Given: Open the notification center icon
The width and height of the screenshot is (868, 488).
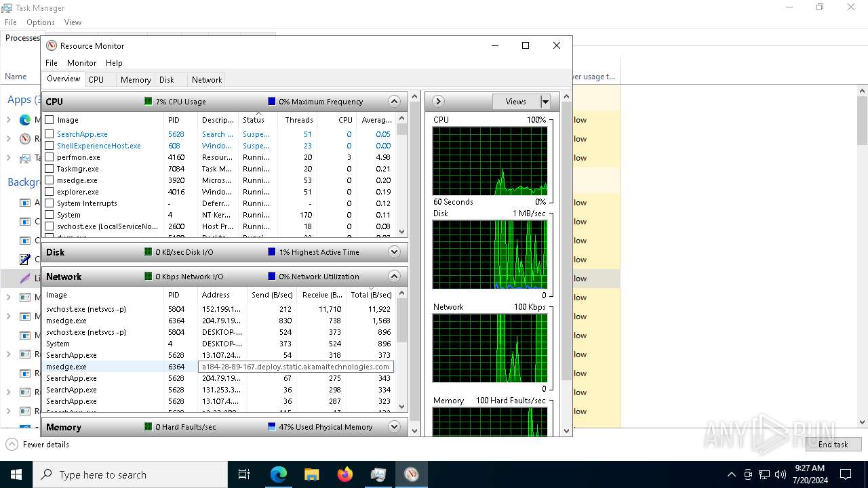Looking at the screenshot, I should (x=846, y=474).
